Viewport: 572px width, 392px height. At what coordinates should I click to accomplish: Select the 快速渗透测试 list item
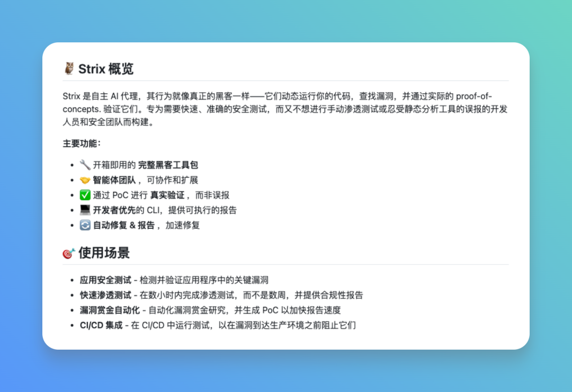104,295
